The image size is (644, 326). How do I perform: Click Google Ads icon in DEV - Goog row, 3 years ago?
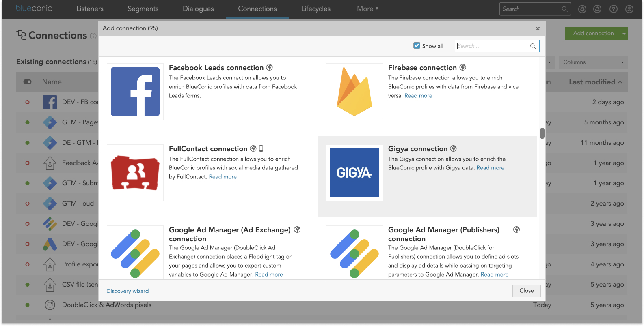50,244
